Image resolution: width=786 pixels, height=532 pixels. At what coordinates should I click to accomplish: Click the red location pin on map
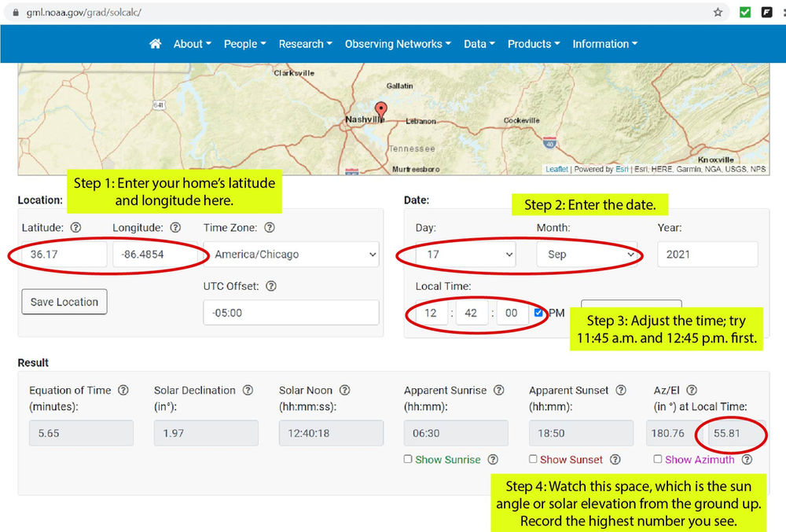click(x=381, y=110)
